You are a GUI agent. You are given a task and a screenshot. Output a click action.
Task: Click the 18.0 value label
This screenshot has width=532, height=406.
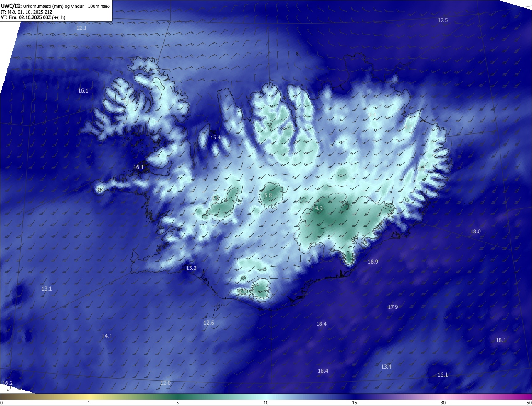click(475, 232)
